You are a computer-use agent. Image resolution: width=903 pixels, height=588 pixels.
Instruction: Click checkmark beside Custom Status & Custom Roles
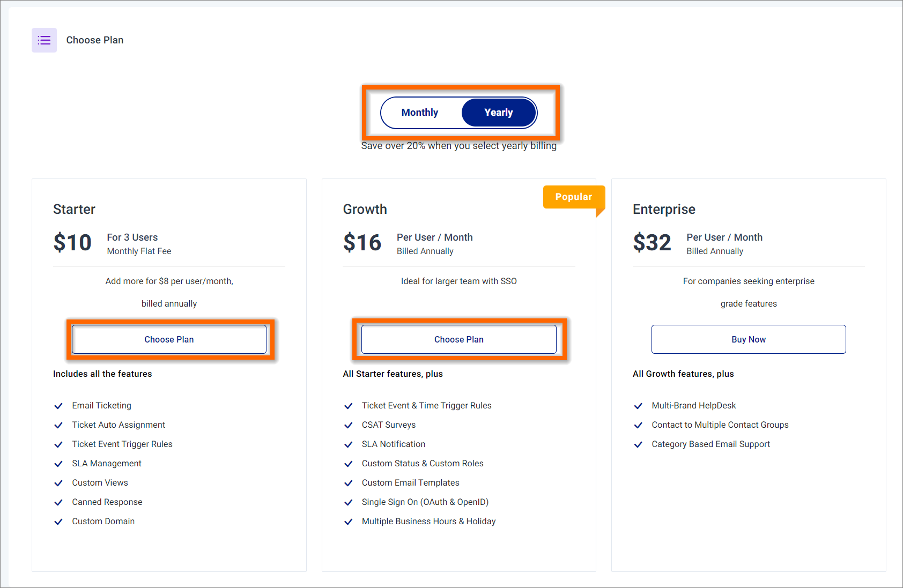[x=349, y=464]
